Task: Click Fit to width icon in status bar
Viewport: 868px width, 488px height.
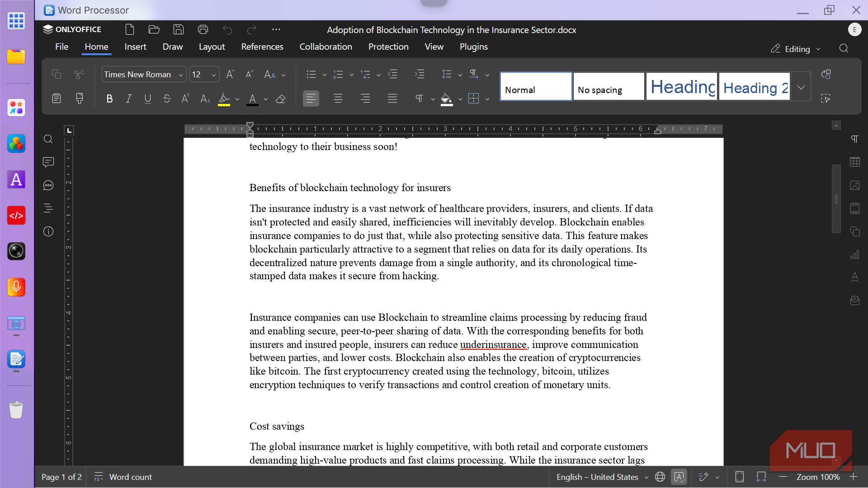Action: [x=761, y=477]
